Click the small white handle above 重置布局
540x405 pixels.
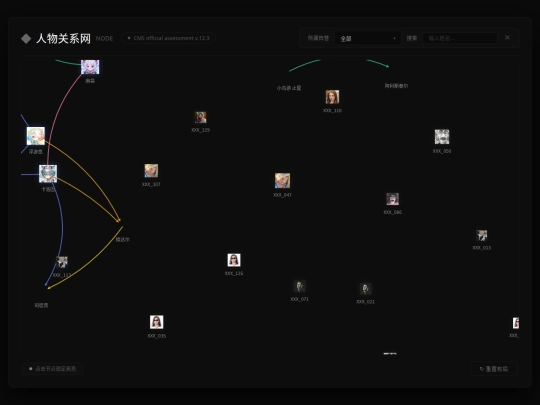(390, 353)
